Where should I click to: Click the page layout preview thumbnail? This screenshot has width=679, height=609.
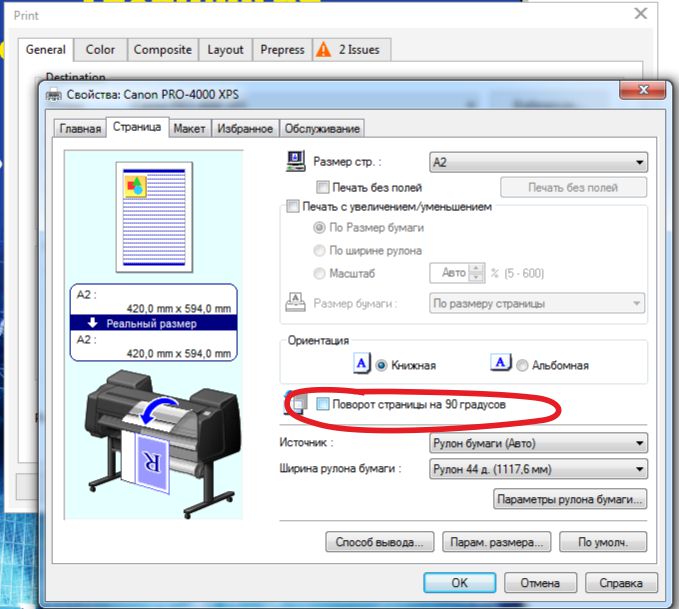click(x=154, y=217)
